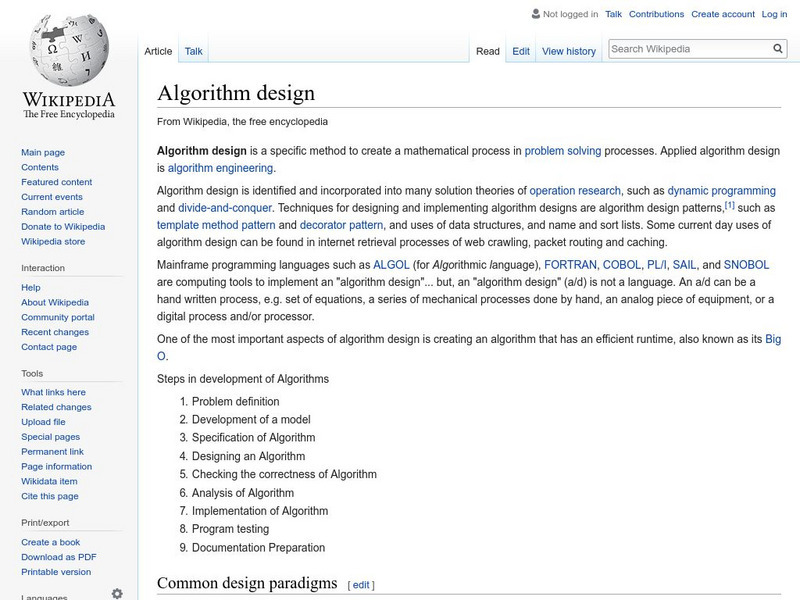Open What links here
Viewport: 800px width, 600px height.
coord(53,392)
